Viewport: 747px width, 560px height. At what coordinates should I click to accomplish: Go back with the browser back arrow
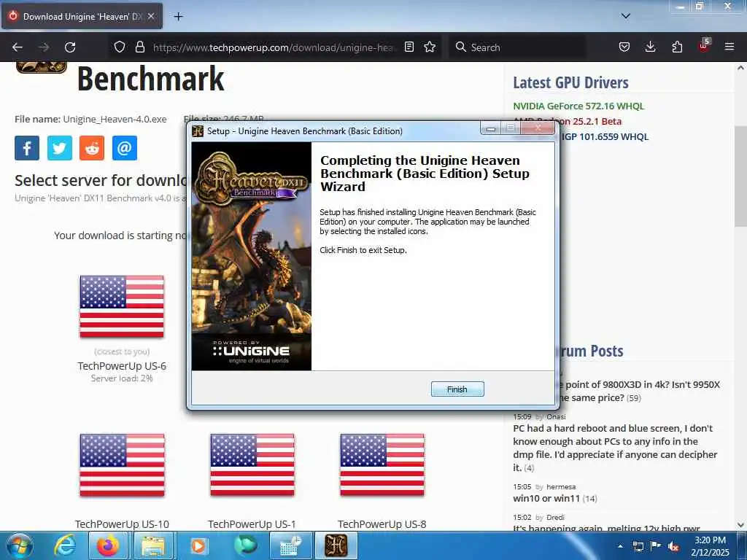click(x=18, y=47)
